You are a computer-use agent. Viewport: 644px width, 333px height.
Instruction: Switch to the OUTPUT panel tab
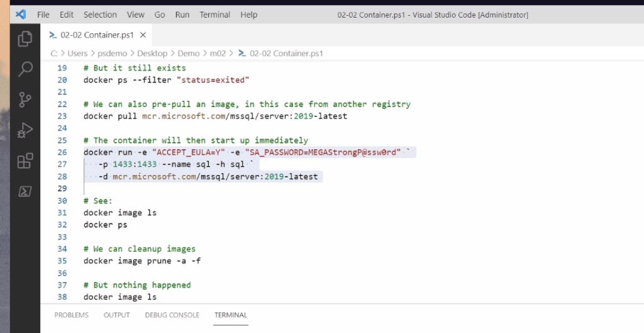tap(116, 315)
